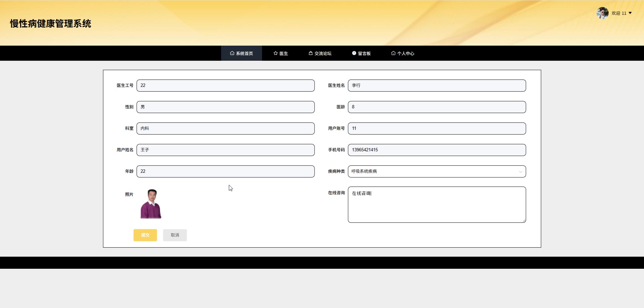The height and width of the screenshot is (308, 644).
Task: Click the 用户姓名 label
Action: click(125, 150)
